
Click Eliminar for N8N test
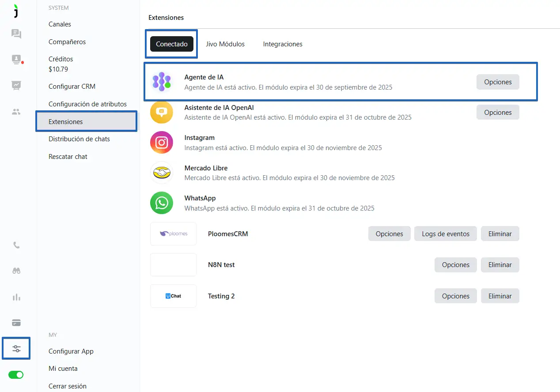point(500,265)
